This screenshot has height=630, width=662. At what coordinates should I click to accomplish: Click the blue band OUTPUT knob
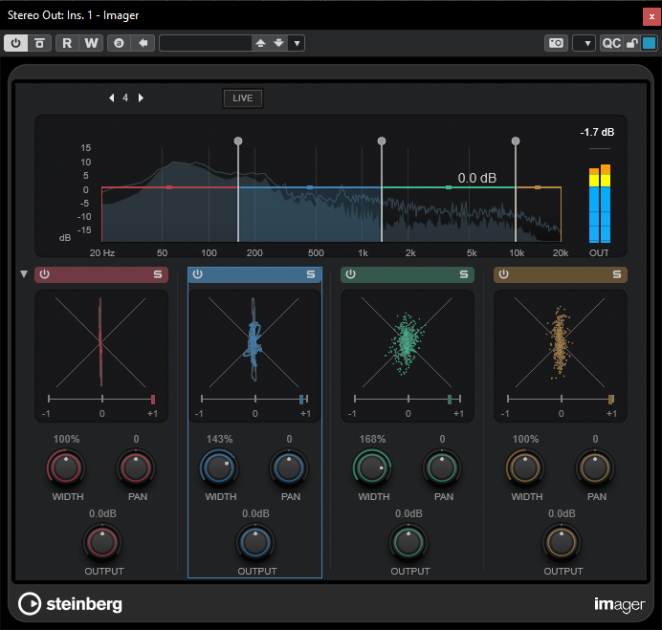point(255,543)
